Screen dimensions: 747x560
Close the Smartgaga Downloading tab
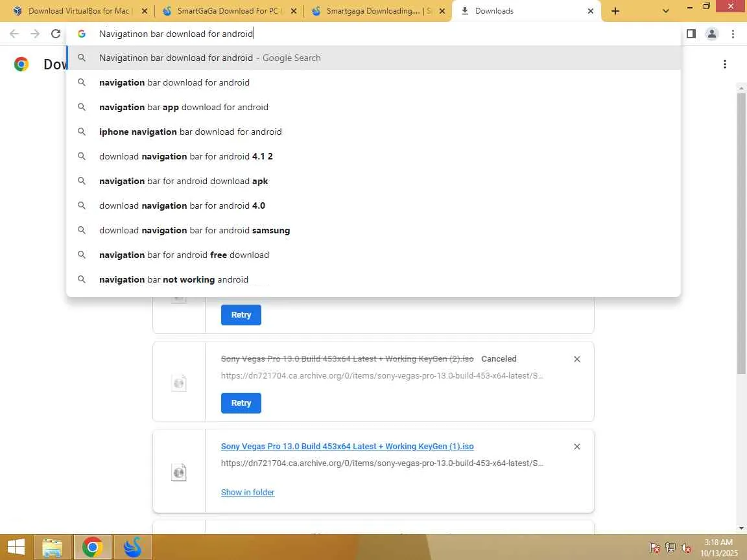pyautogui.click(x=442, y=11)
